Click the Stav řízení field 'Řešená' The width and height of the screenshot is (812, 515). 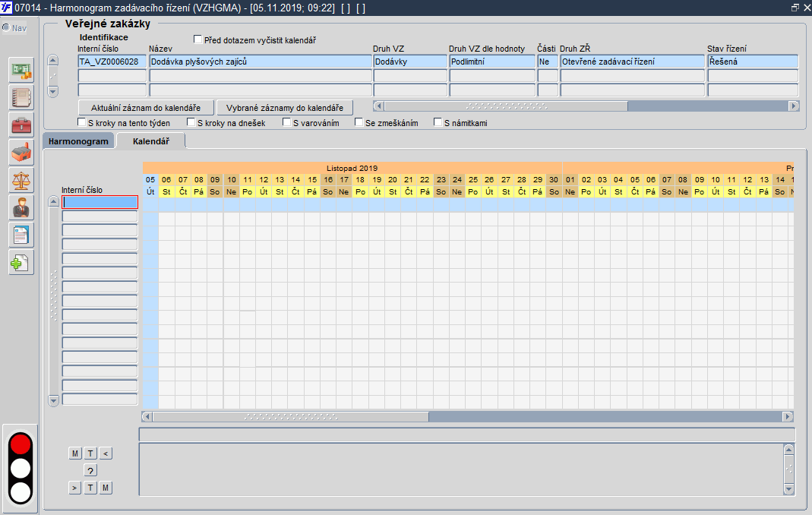[753, 62]
